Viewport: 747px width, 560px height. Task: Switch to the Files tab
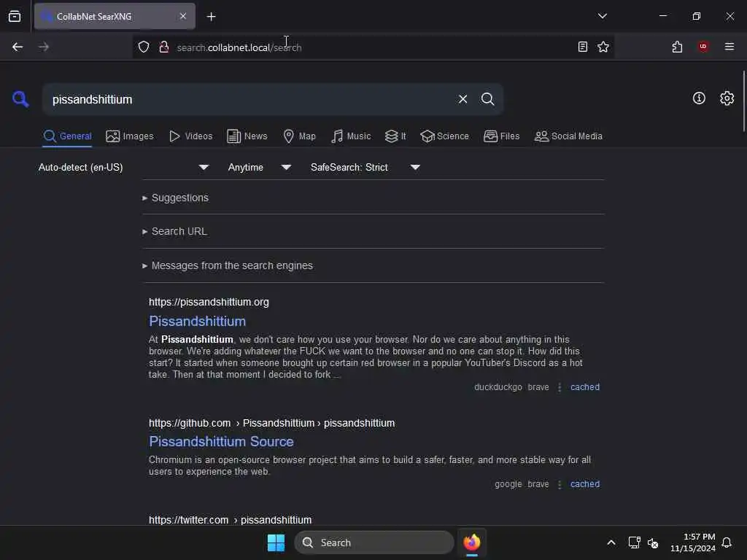point(501,136)
